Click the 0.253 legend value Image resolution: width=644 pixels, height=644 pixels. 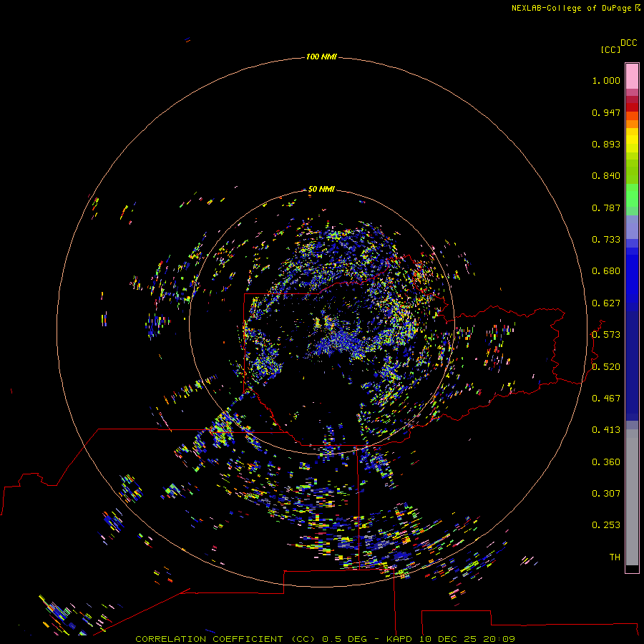pyautogui.click(x=606, y=525)
